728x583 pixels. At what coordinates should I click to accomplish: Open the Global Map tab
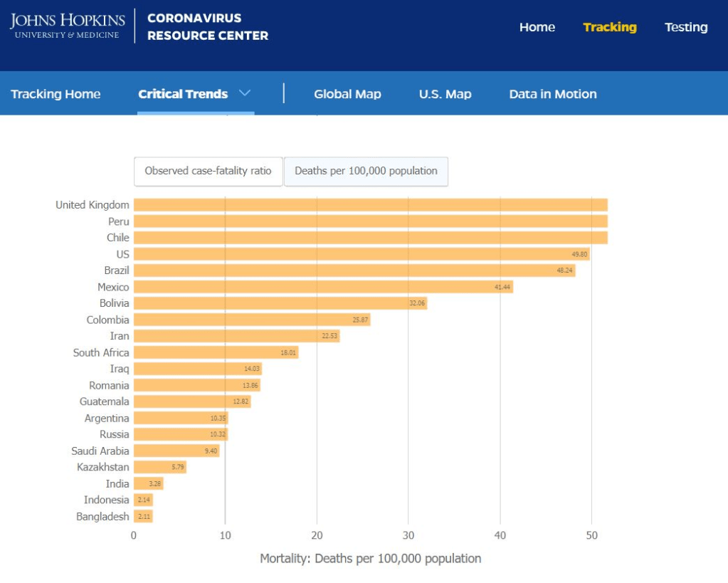(347, 94)
